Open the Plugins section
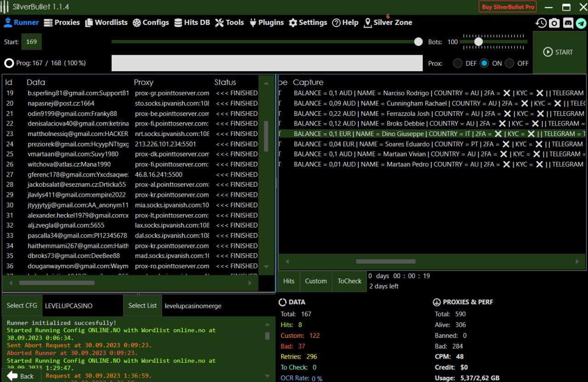This screenshot has width=588, height=382. (266, 23)
